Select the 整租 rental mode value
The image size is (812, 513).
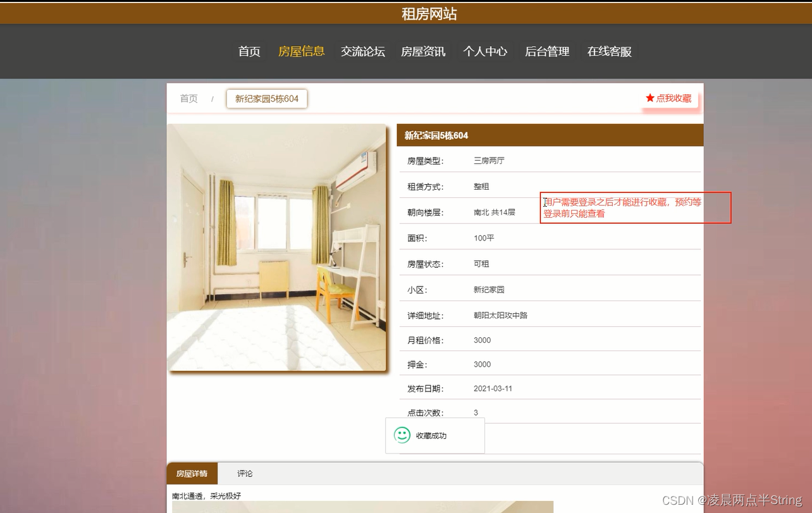[x=481, y=187]
